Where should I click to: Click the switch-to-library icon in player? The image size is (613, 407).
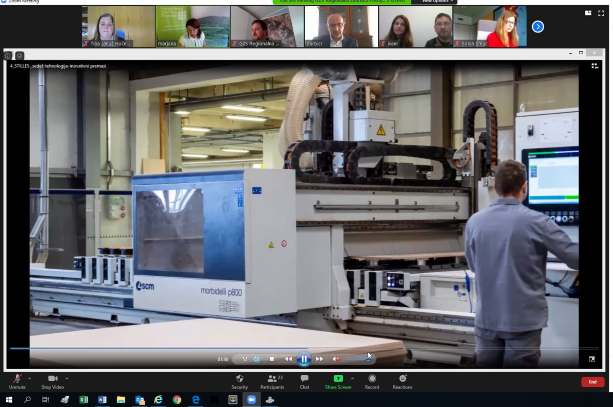tap(595, 66)
